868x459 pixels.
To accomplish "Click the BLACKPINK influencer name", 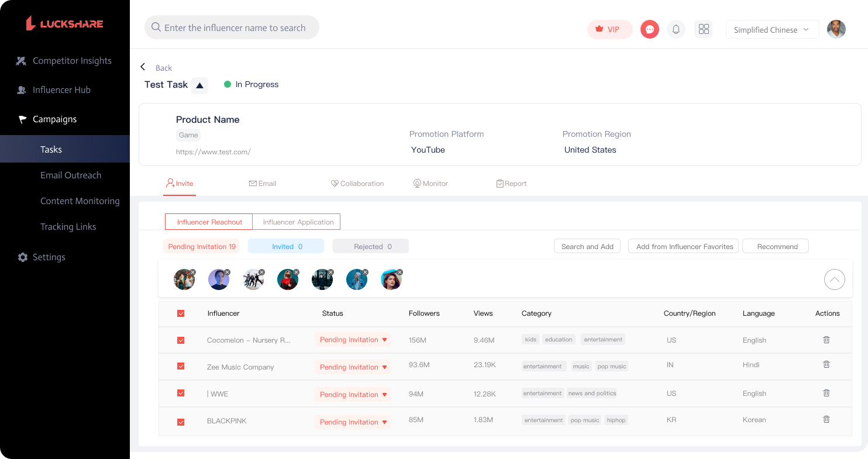I will pyautogui.click(x=227, y=421).
